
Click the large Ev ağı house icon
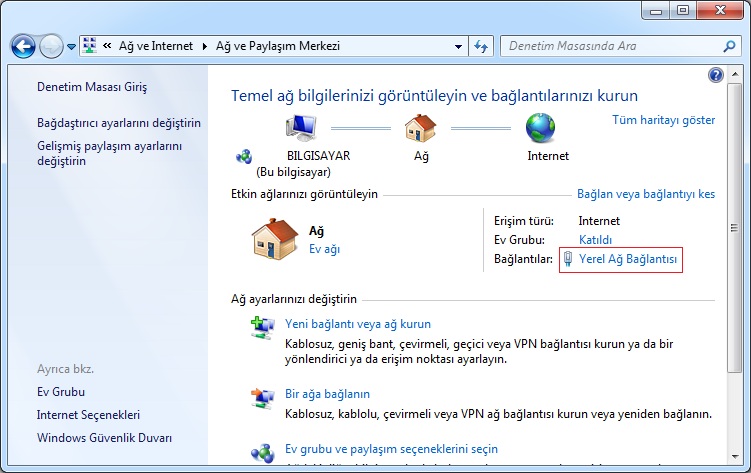point(276,239)
